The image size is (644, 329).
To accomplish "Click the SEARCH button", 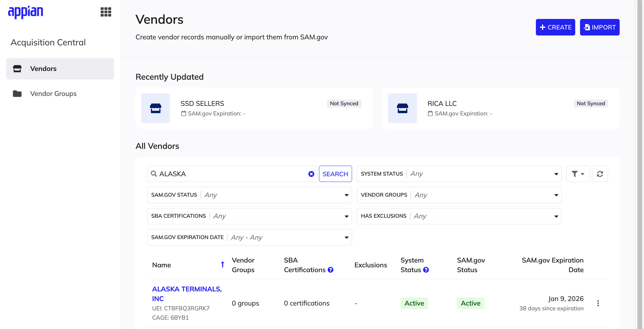I will [335, 174].
